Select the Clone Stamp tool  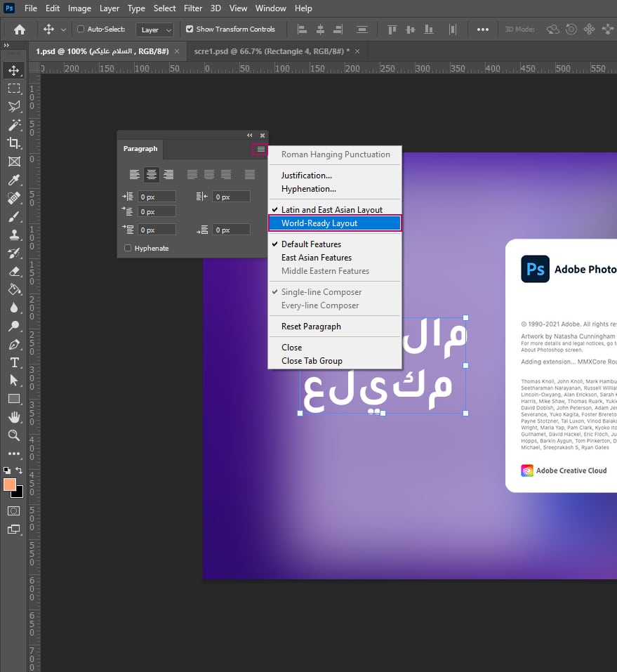pyautogui.click(x=14, y=235)
